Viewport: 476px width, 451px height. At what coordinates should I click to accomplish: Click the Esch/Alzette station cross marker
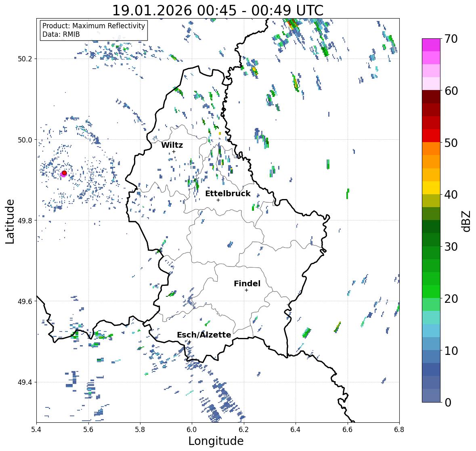tap(189, 342)
